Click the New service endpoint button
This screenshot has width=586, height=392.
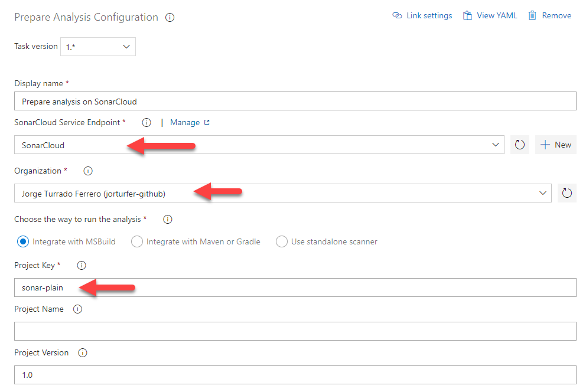(x=556, y=145)
